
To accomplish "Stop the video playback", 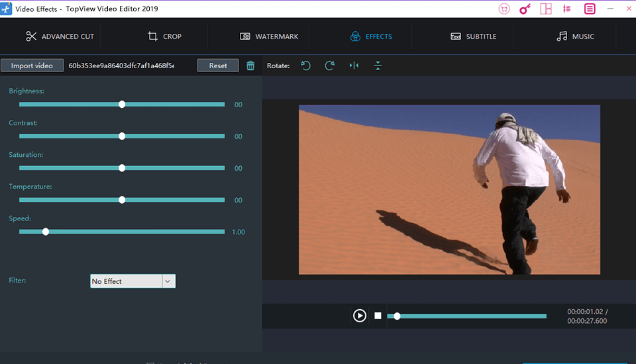I will [x=378, y=316].
